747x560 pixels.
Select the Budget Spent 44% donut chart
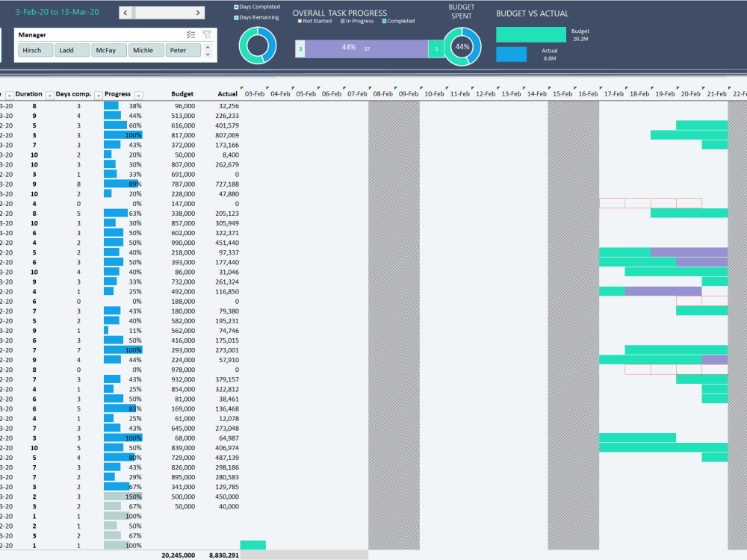click(462, 46)
